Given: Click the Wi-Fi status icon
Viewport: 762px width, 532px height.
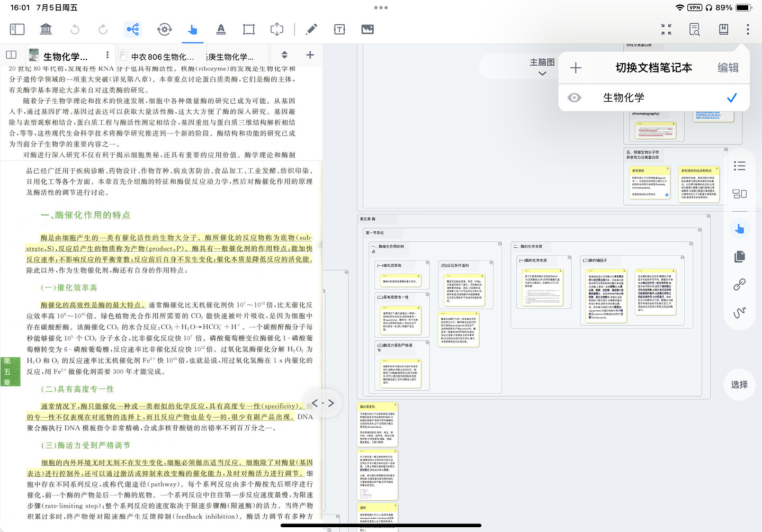Looking at the screenshot, I should click(x=680, y=7).
